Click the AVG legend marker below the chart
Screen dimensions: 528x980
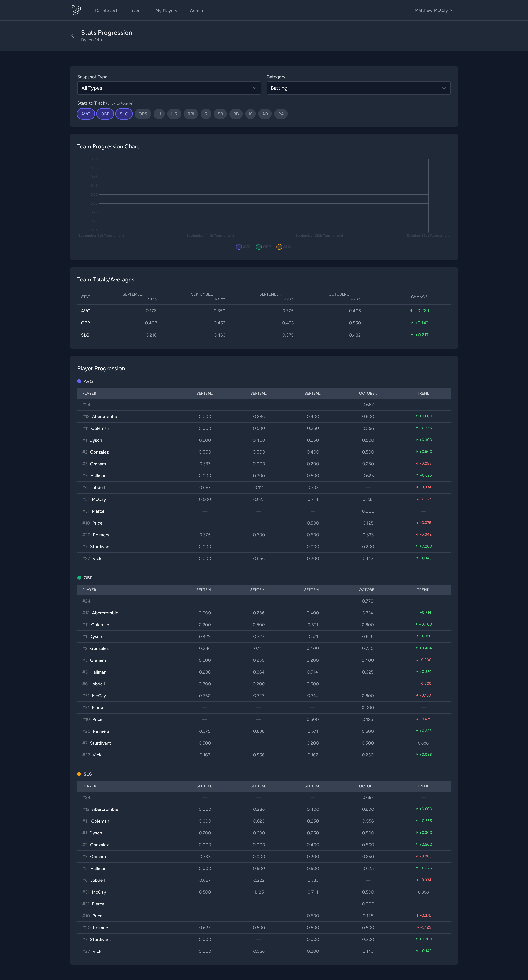(239, 247)
